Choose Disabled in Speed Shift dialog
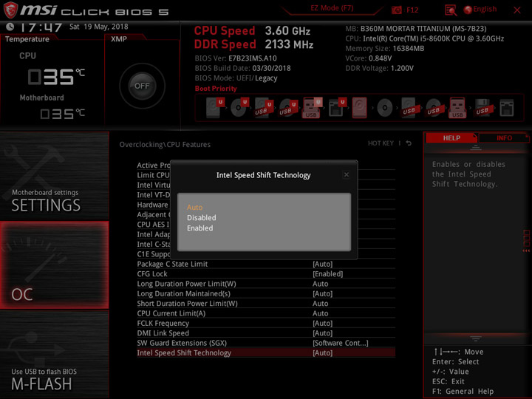Image resolution: width=532 pixels, height=399 pixels. tap(202, 218)
